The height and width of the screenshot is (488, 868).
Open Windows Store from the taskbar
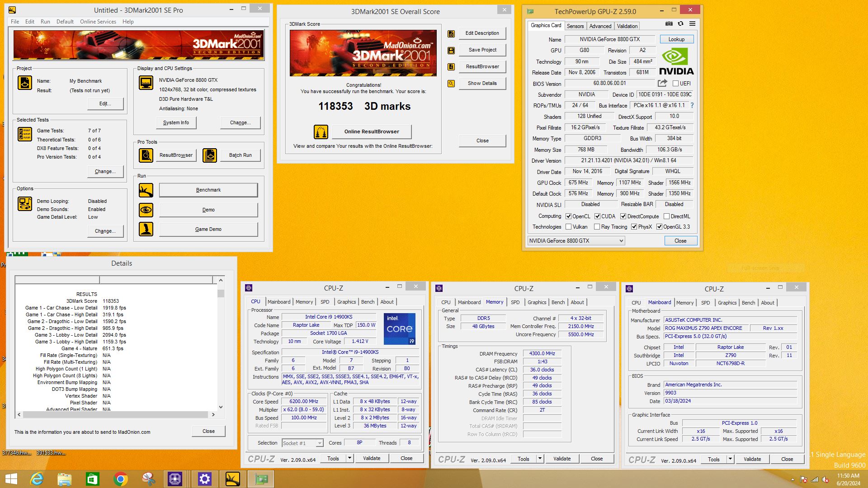click(92, 479)
